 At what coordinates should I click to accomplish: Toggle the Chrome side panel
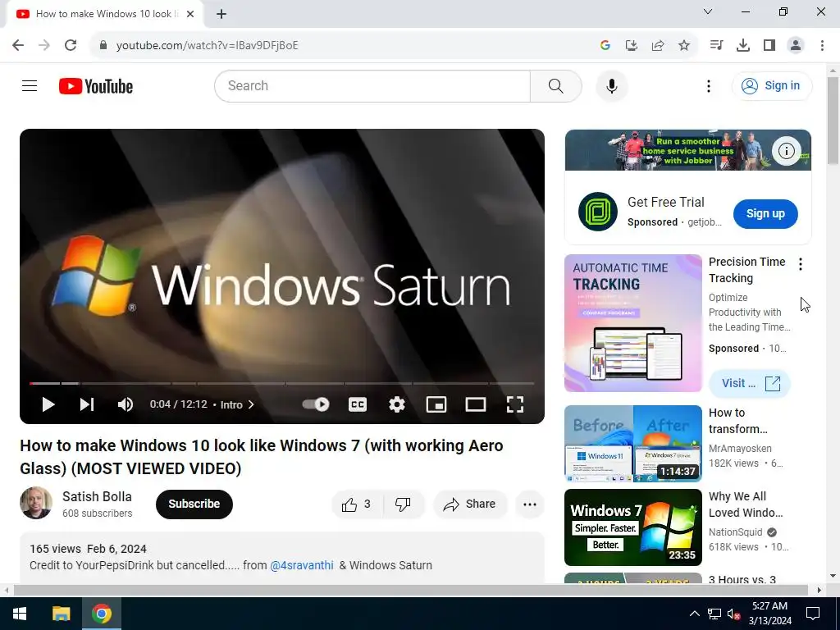769,45
